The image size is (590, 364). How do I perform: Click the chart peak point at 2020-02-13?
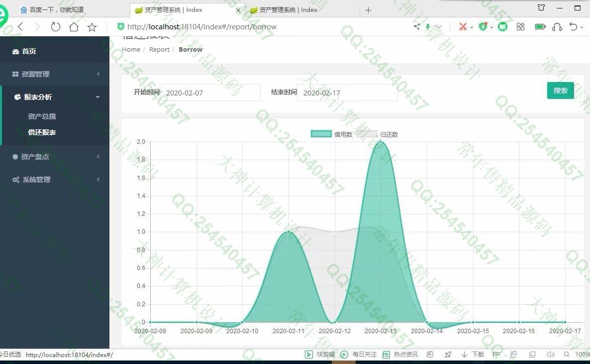[381, 142]
